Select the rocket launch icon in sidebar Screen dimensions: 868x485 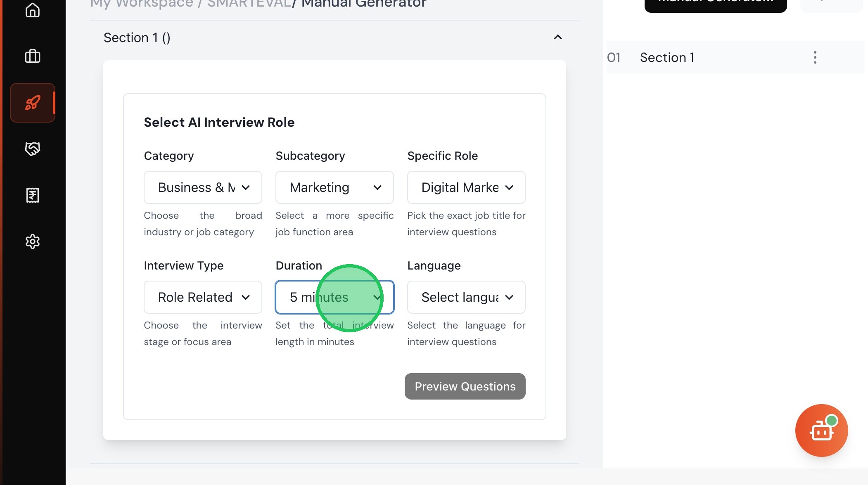tap(33, 103)
